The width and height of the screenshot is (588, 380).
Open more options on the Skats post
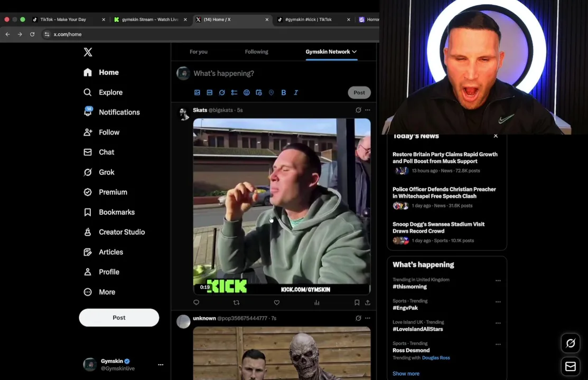(x=368, y=110)
